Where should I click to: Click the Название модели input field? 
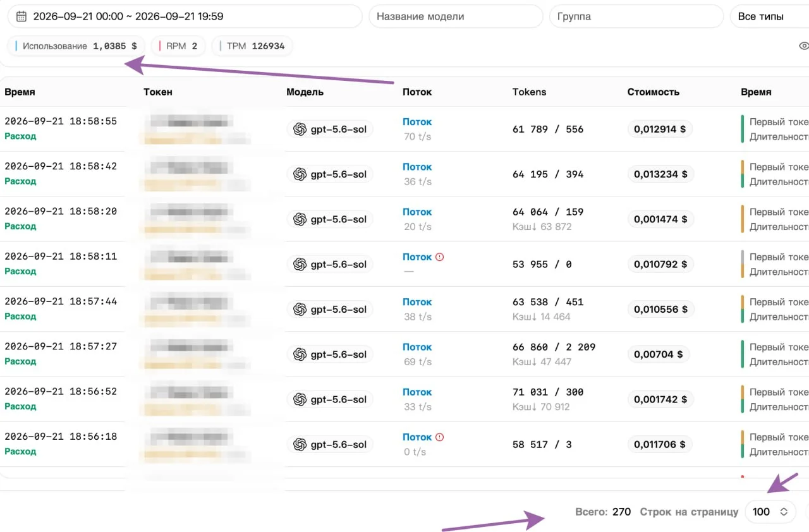point(456,16)
